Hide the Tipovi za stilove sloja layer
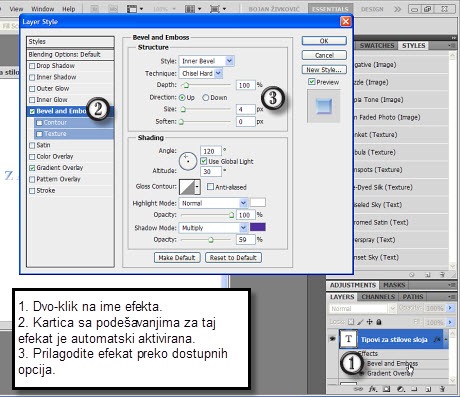The height and width of the screenshot is (397, 460). click(x=332, y=339)
